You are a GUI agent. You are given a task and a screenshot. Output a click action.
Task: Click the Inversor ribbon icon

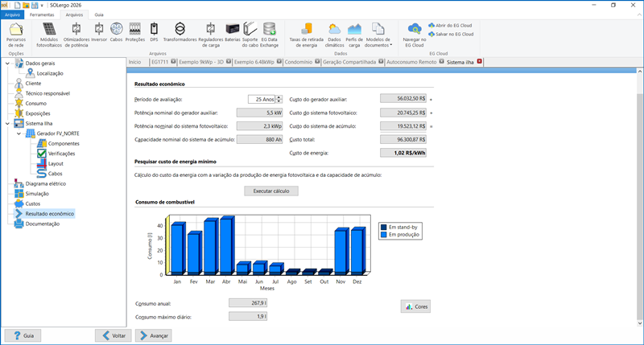point(99,35)
